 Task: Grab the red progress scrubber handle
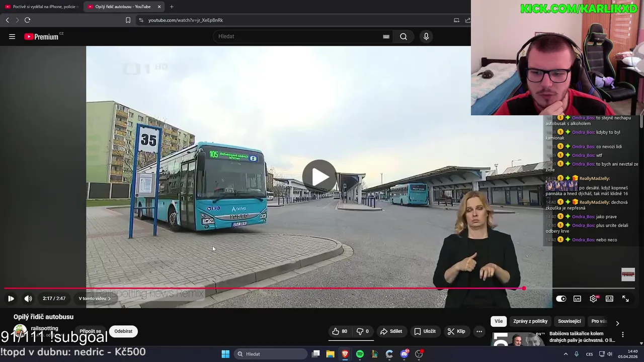[524, 289]
